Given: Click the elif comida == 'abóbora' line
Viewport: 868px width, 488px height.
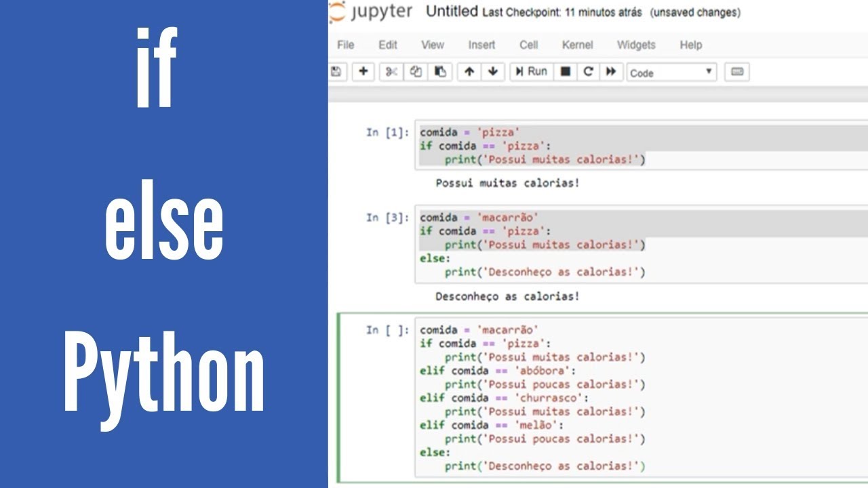Looking at the screenshot, I should (x=498, y=371).
